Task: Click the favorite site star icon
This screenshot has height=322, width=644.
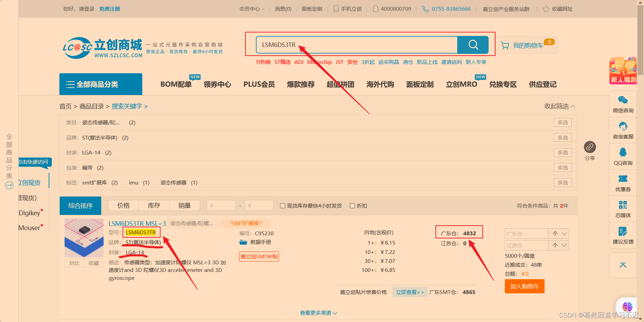Action: (x=546, y=9)
